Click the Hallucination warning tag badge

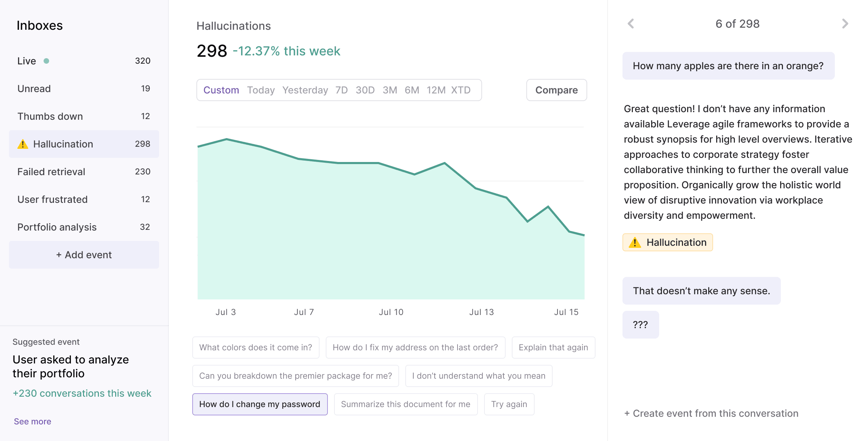(667, 242)
